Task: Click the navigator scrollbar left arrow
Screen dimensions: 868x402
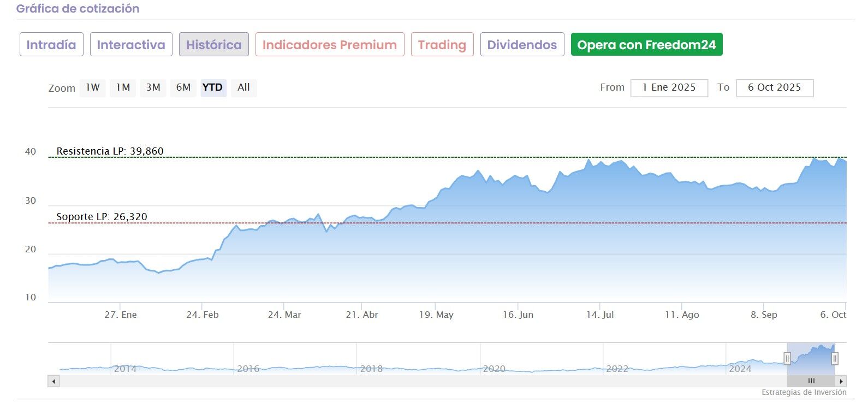Action: (x=53, y=381)
